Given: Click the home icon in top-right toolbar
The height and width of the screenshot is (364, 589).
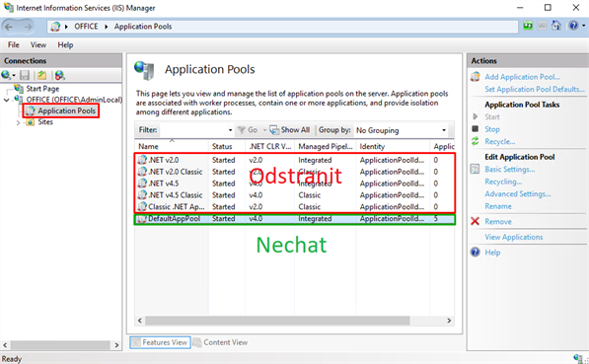Looking at the screenshot, I should pos(556,26).
